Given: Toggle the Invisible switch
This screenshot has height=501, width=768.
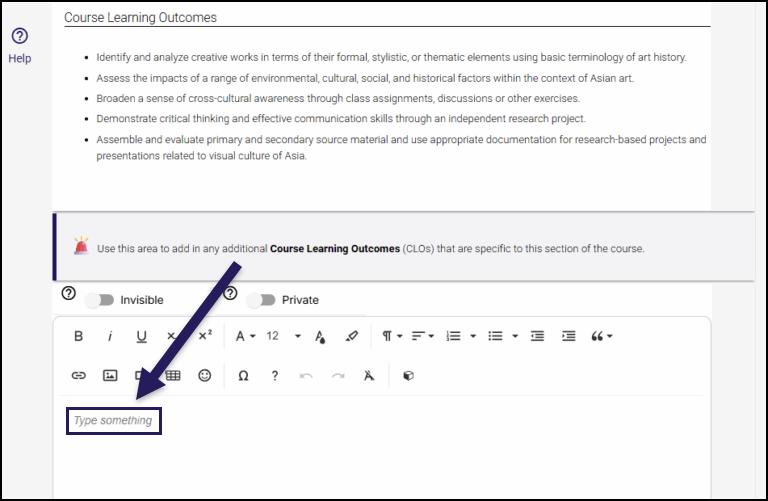Looking at the screenshot, I should click(99, 300).
